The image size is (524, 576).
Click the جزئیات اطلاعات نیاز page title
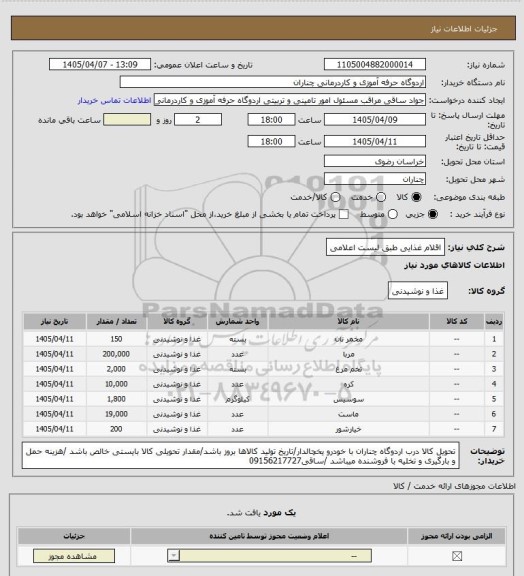coord(464,29)
